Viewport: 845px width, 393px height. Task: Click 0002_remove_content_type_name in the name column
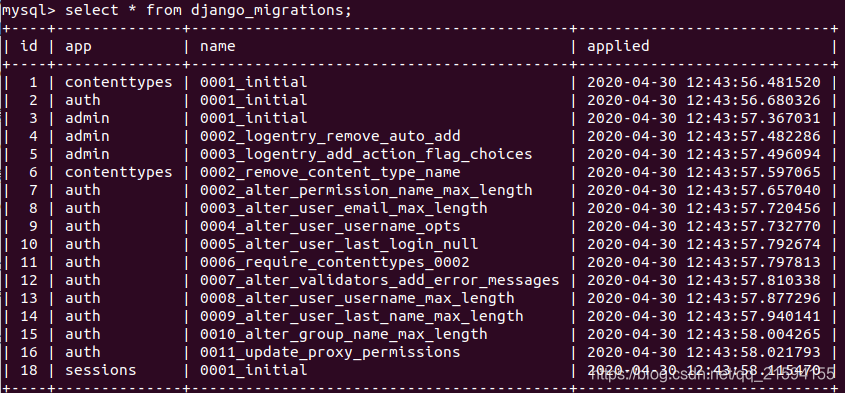pos(330,173)
